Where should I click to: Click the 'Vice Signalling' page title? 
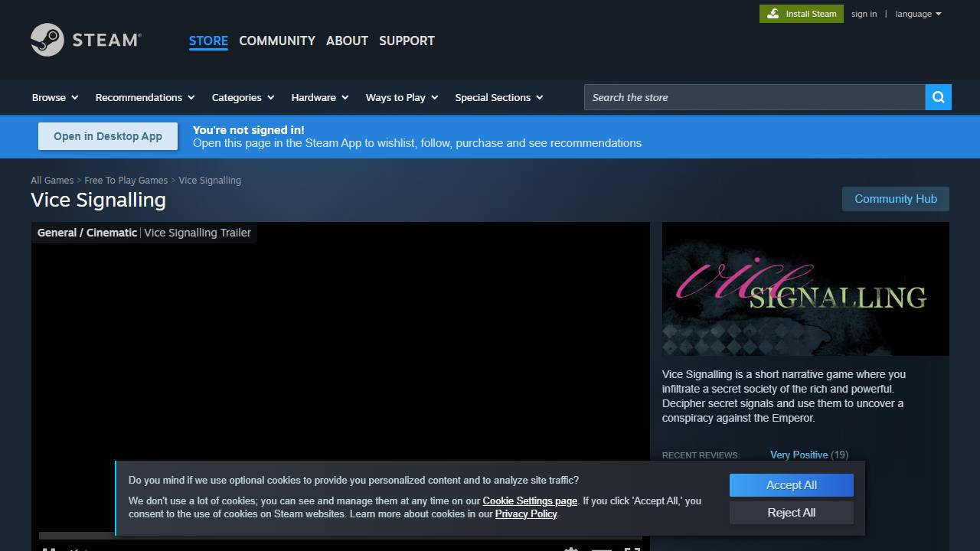point(98,200)
